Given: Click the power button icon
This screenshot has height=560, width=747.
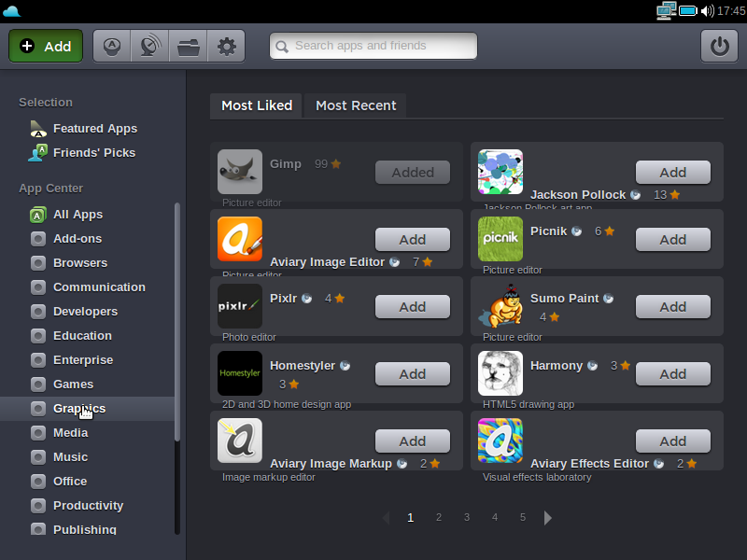Looking at the screenshot, I should pos(719,46).
